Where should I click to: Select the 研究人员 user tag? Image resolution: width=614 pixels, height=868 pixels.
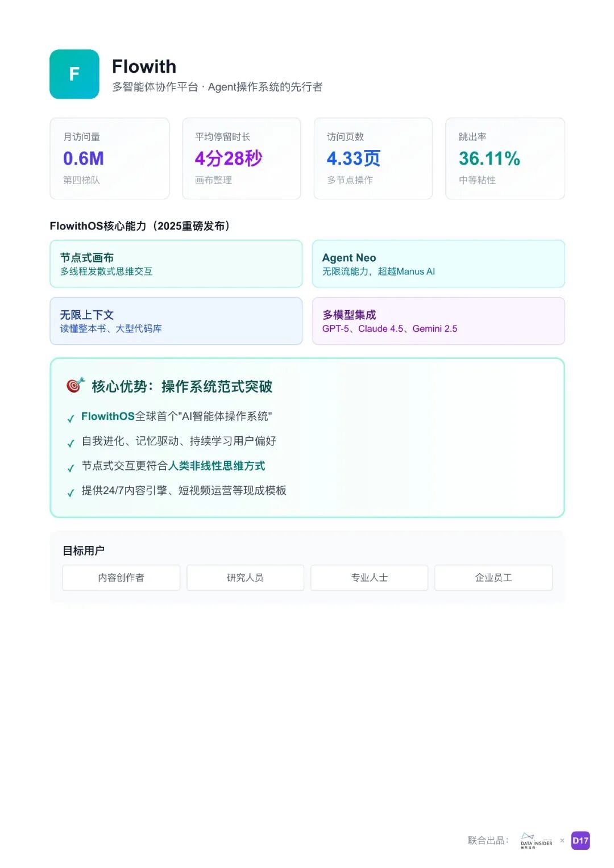click(245, 578)
